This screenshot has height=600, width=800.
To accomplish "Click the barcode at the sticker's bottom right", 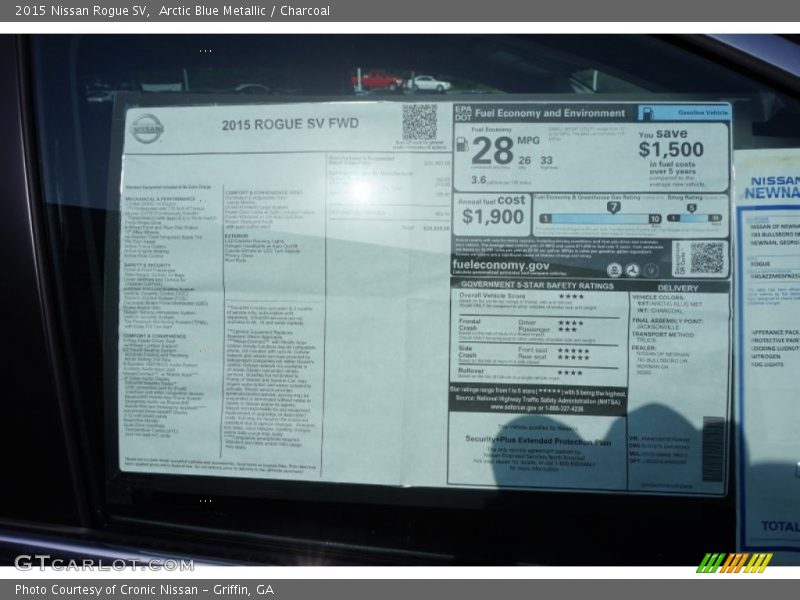I will (x=712, y=450).
